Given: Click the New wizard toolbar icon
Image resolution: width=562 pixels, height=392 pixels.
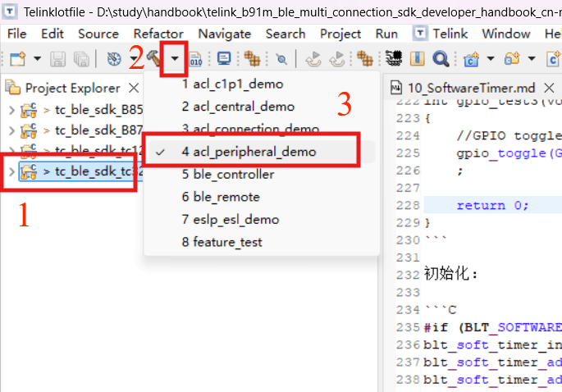Looking at the screenshot, I should point(17,58).
